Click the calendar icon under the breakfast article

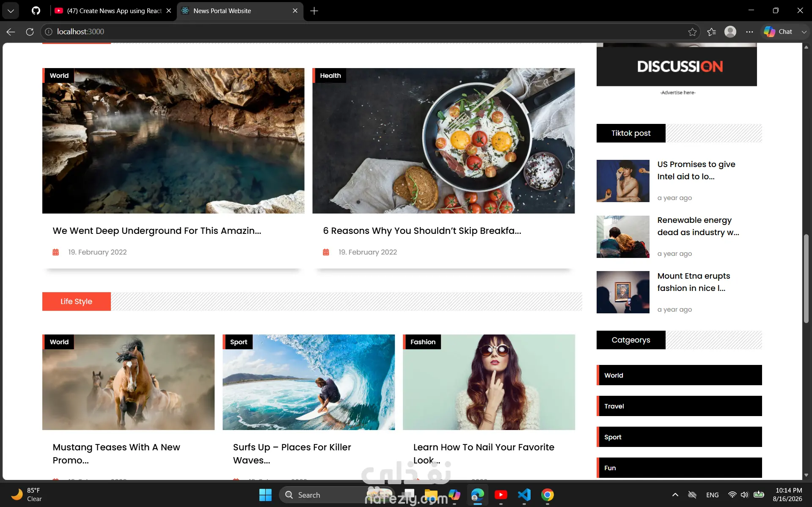[x=326, y=252]
